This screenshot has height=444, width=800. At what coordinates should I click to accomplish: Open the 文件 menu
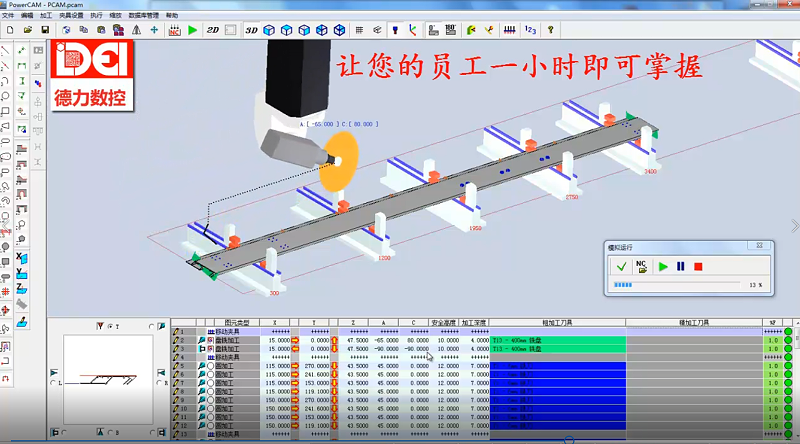tap(8, 16)
